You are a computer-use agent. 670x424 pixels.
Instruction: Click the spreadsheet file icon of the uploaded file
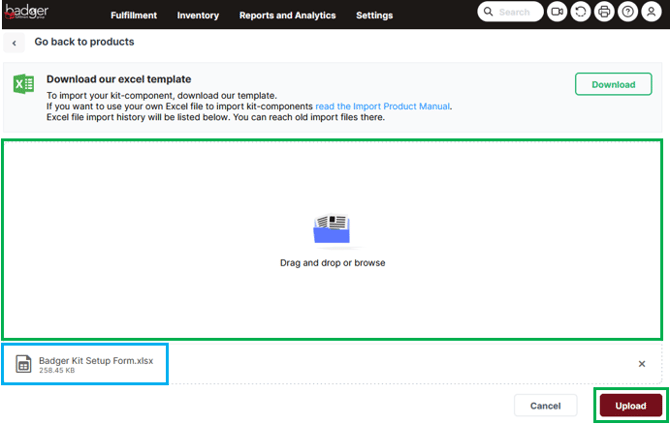tap(24, 365)
